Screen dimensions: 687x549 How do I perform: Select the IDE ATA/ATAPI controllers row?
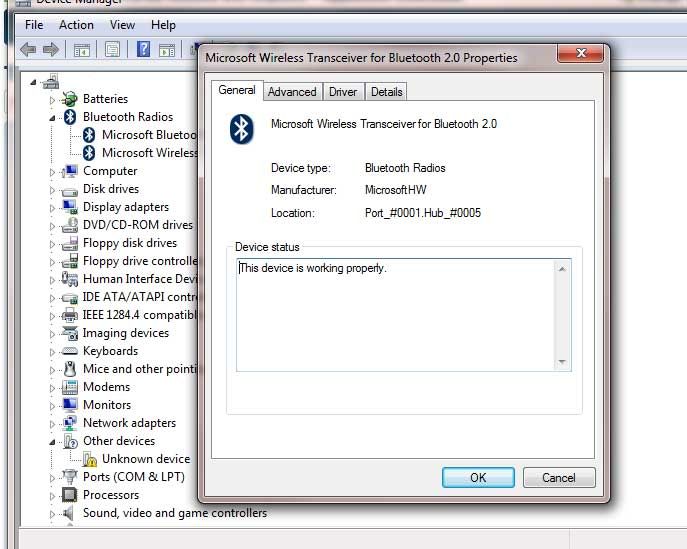pos(130,297)
